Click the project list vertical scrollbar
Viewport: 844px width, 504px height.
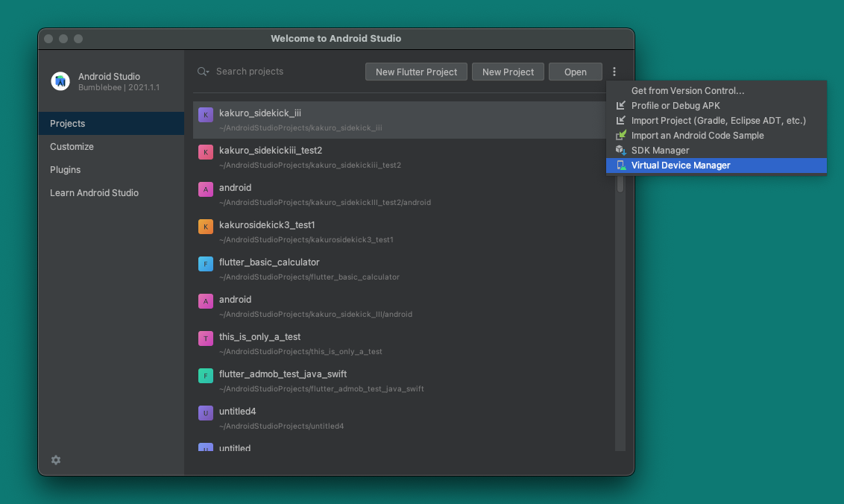(x=620, y=182)
